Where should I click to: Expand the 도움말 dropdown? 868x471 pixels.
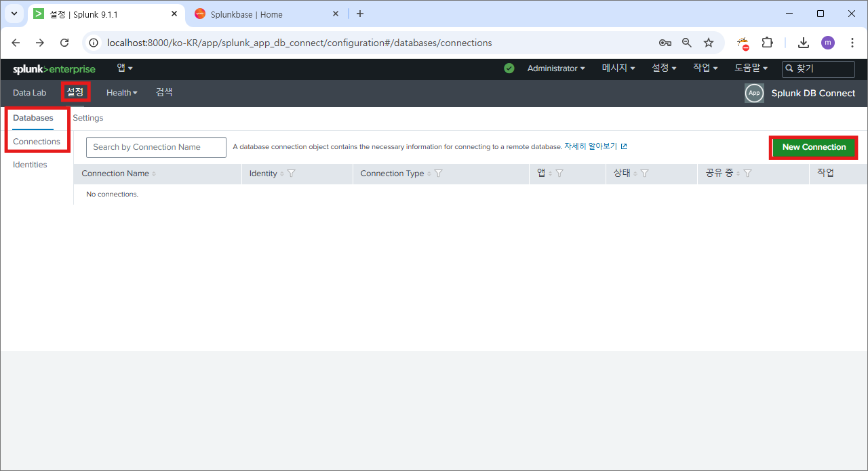point(751,68)
